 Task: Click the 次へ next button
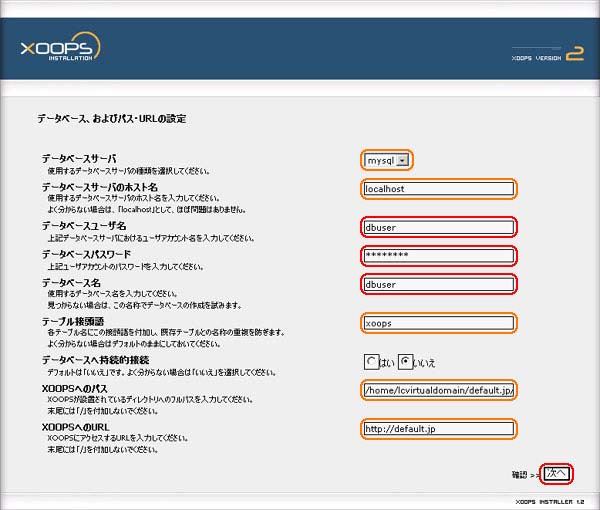556,474
